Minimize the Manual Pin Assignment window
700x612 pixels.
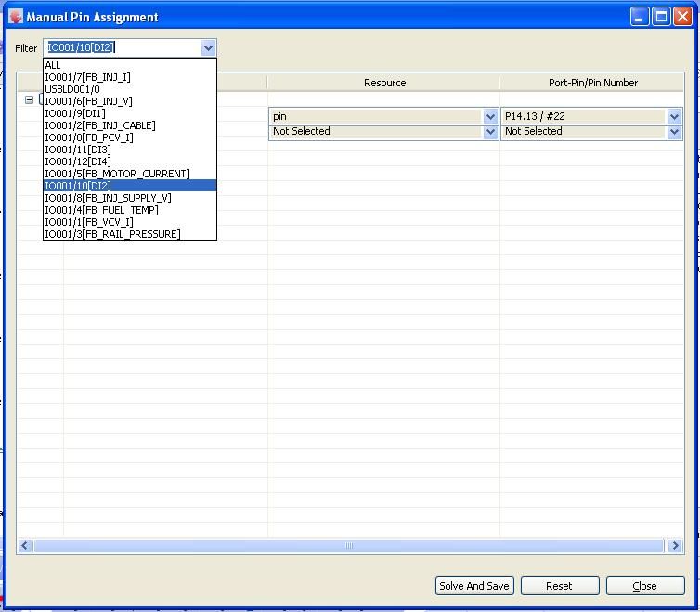[x=640, y=17]
